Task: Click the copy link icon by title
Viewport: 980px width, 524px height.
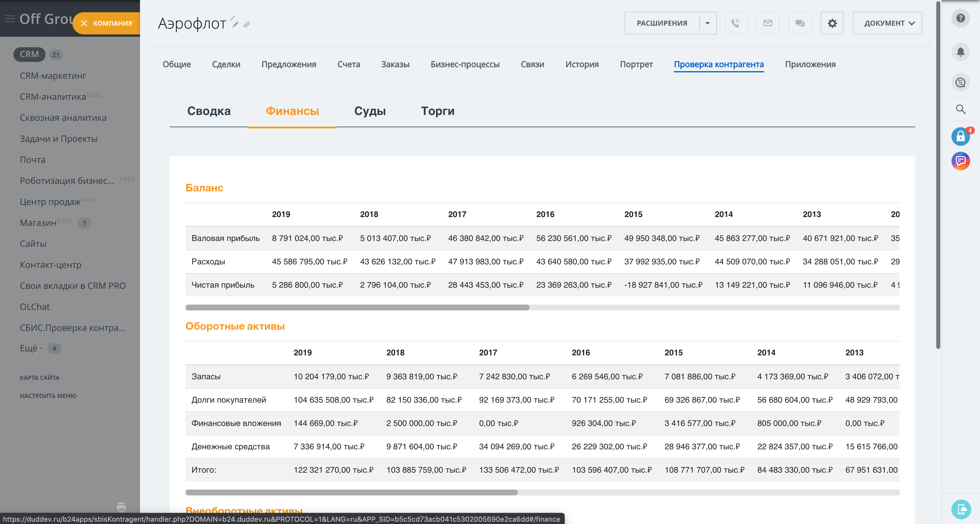Action: (x=247, y=25)
